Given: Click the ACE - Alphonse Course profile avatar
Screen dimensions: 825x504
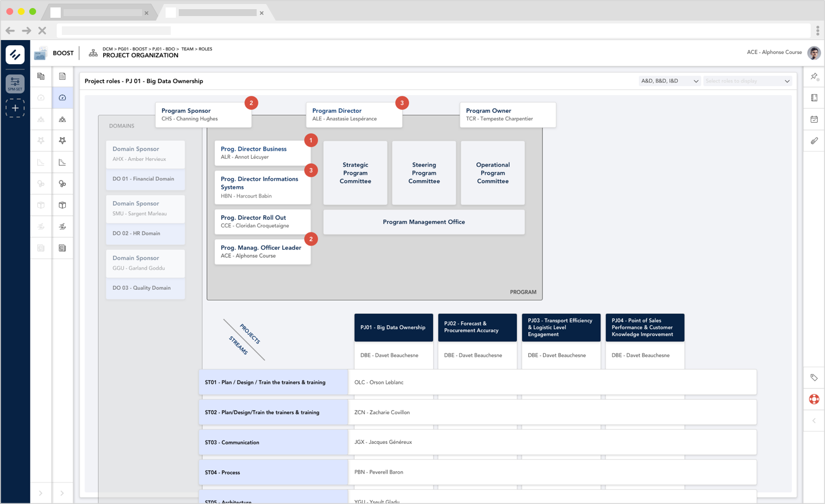Looking at the screenshot, I should click(x=814, y=53).
